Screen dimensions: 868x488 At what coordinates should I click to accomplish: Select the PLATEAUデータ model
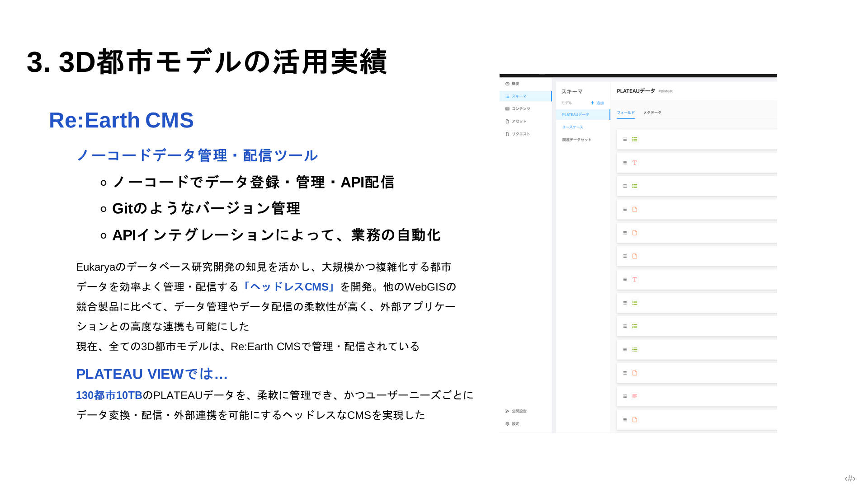pos(583,115)
